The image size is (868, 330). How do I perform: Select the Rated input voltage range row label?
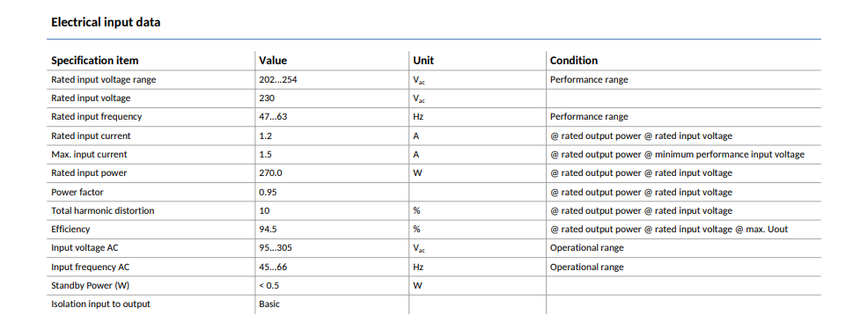click(x=104, y=80)
